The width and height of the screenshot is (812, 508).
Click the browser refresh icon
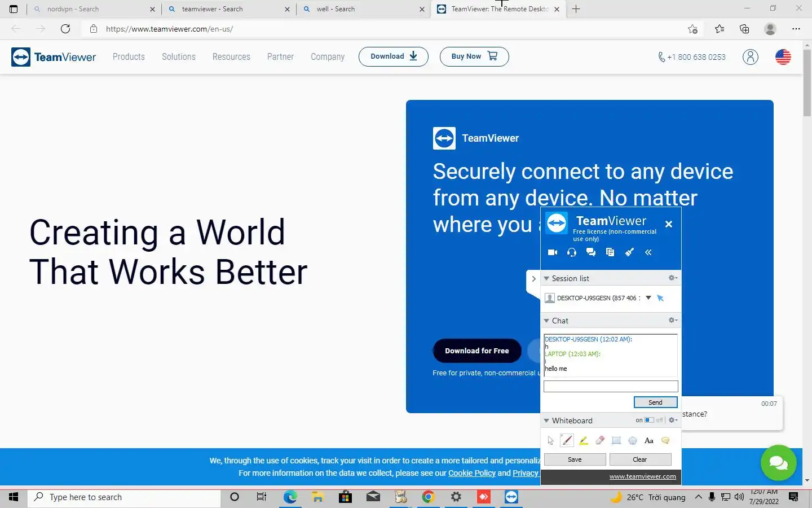(65, 29)
